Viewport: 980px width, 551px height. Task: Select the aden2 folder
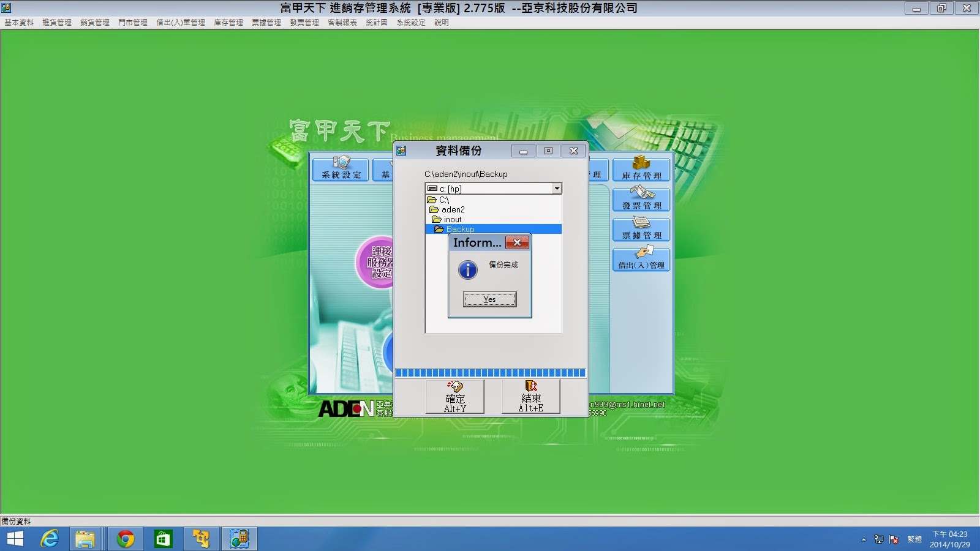(x=447, y=209)
